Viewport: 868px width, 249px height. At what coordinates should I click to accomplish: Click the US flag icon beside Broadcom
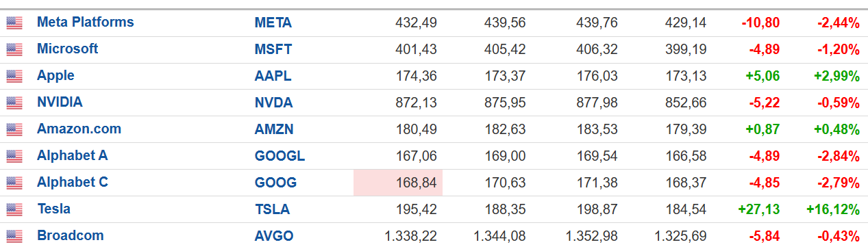pos(14,236)
